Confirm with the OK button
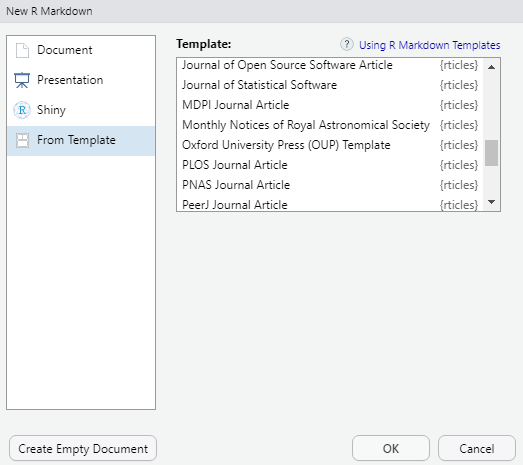523x465 pixels. click(x=391, y=448)
